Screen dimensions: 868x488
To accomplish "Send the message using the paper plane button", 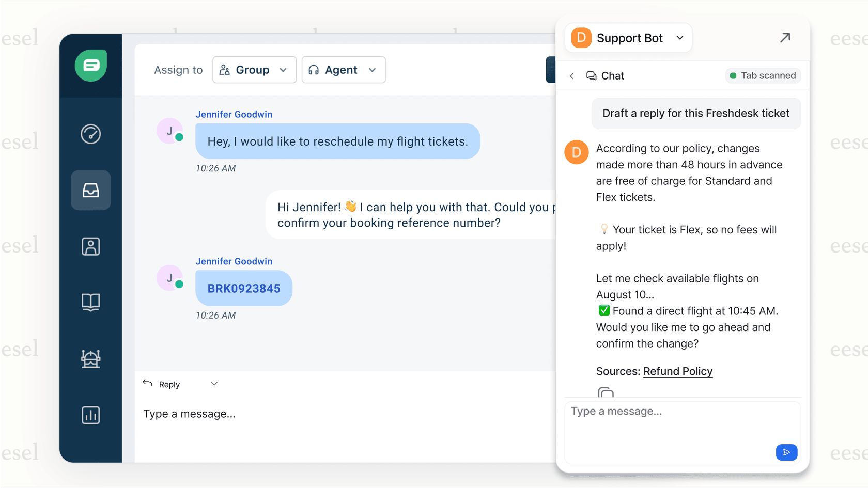I will coord(786,452).
